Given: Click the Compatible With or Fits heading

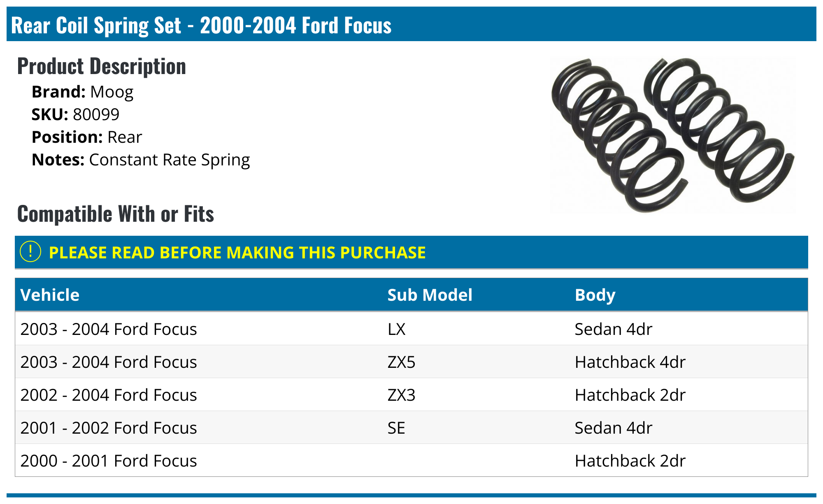Looking at the screenshot, I should pyautogui.click(x=116, y=214).
